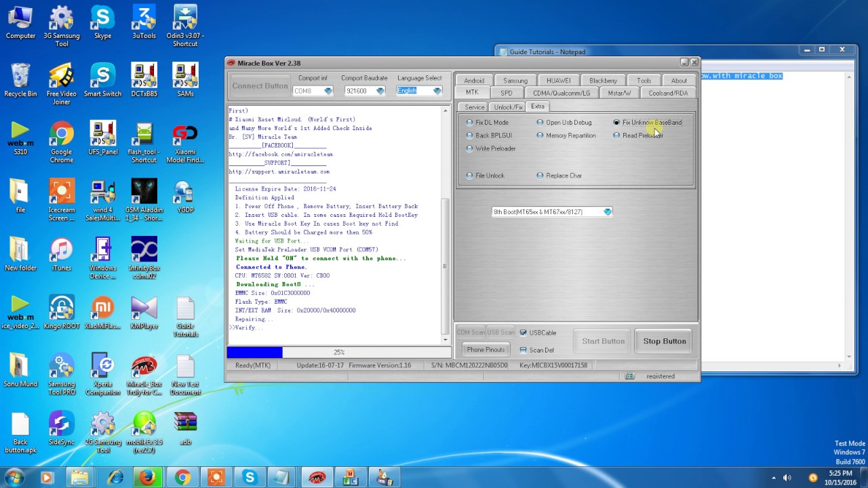Open the Windows Start menu
Viewport: 868px width, 488px height.
(x=14, y=478)
